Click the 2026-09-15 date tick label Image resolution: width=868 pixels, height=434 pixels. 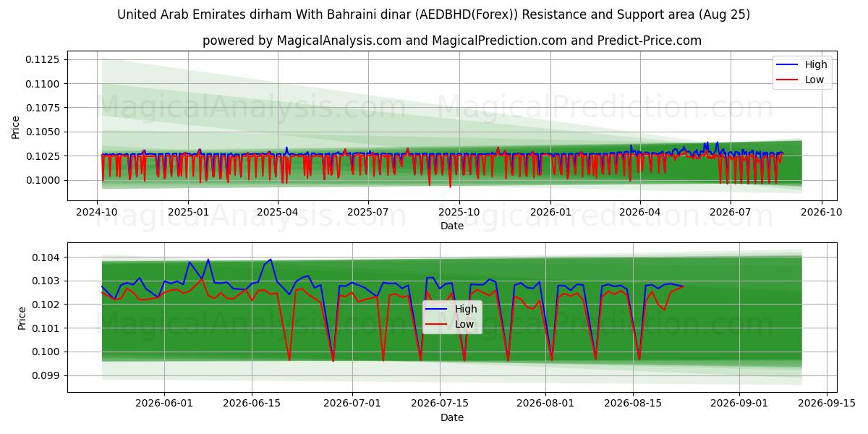click(827, 404)
